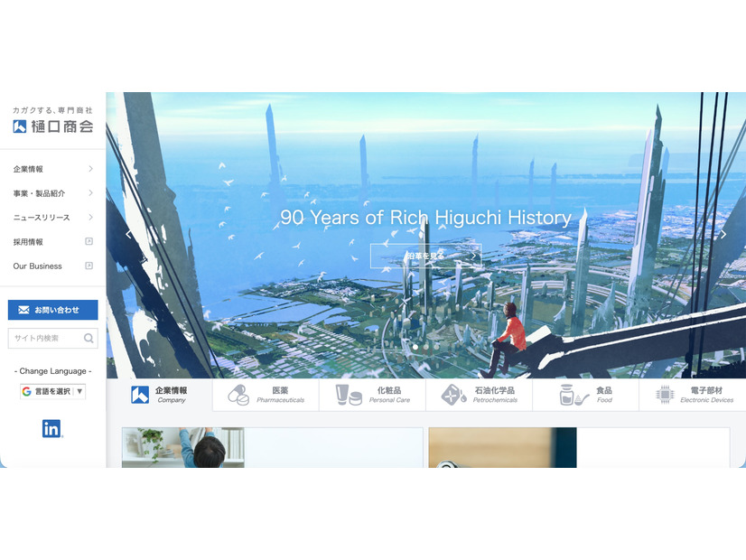Expand the 事業・製品紹介 sidebar chevron
Screen dimensions: 746x560
(90, 192)
